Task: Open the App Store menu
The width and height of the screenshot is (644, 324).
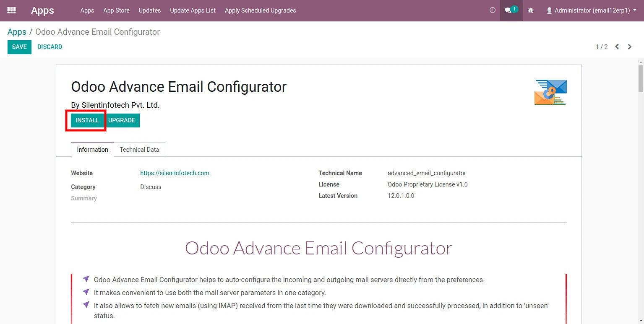Action: (x=116, y=10)
